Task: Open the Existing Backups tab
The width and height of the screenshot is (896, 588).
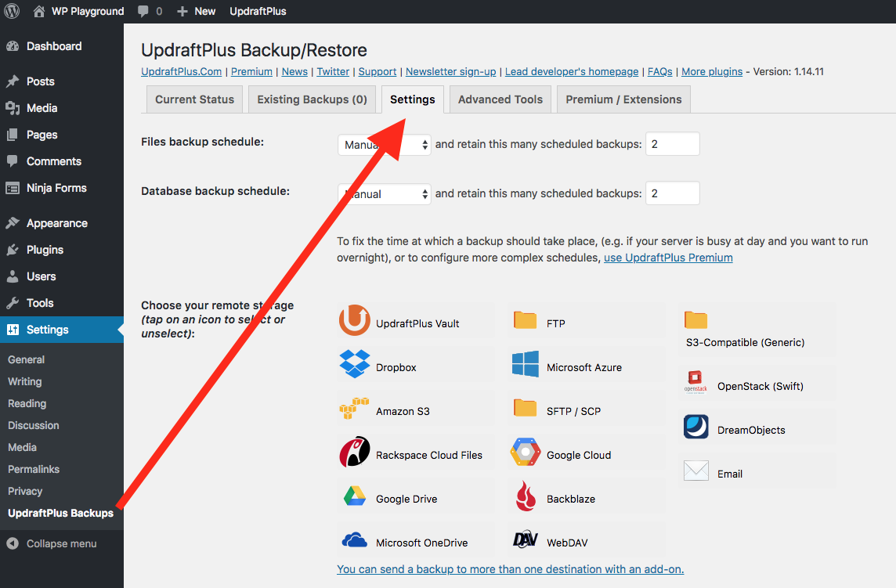Action: point(311,99)
